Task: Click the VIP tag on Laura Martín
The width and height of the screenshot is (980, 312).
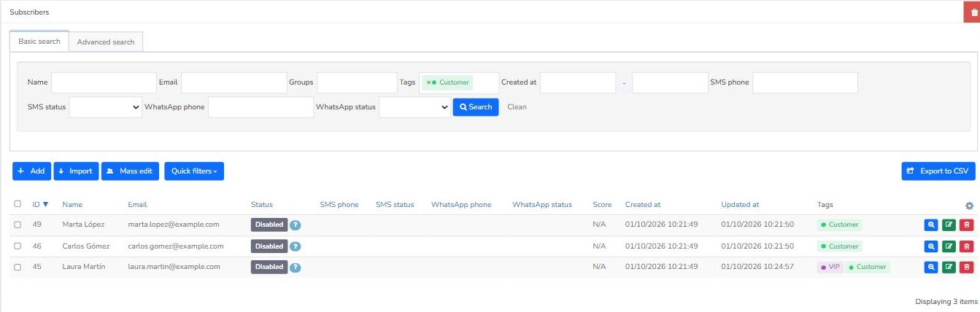Action: click(830, 267)
